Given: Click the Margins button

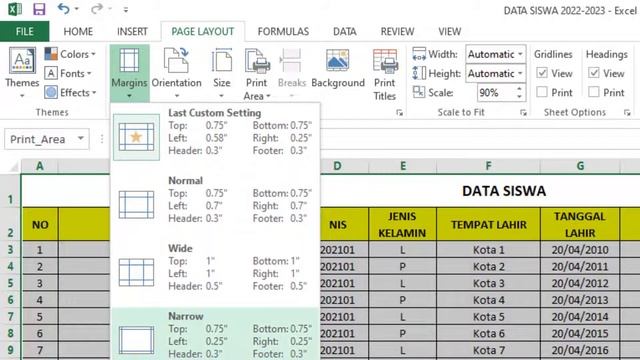Looking at the screenshot, I should [x=129, y=73].
